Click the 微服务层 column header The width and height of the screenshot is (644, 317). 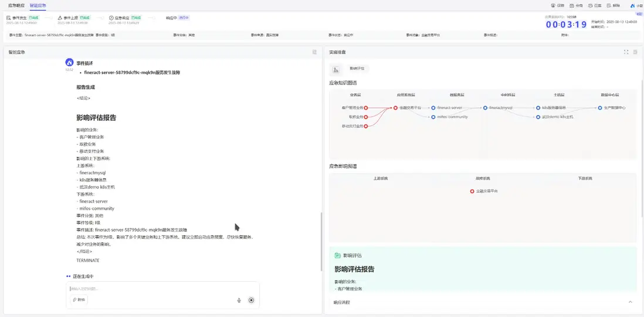[x=457, y=95]
